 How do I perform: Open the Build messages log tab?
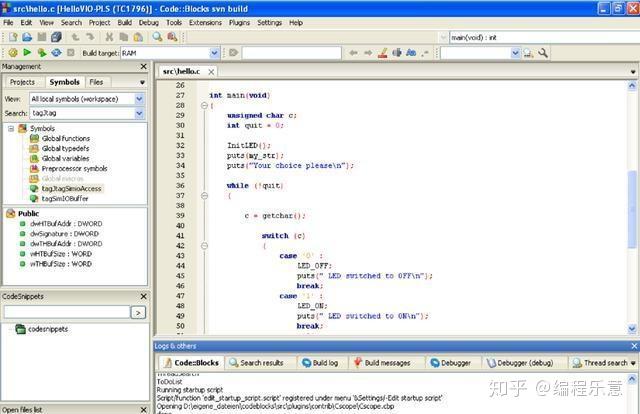tap(386, 363)
